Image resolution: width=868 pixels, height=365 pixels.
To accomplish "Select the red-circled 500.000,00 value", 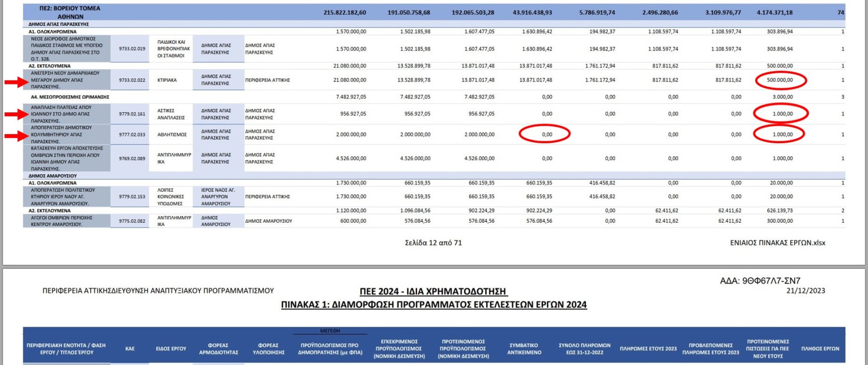I will [780, 80].
